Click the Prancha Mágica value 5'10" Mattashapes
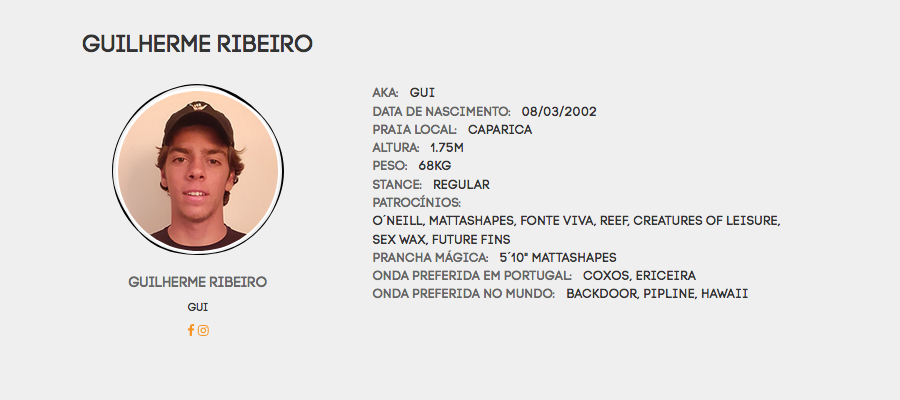This screenshot has width=900, height=400. tap(558, 258)
